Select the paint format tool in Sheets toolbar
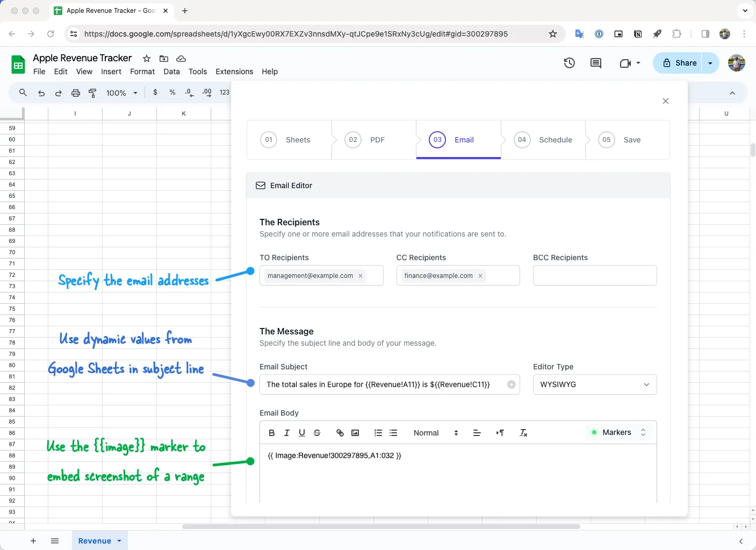 (x=92, y=92)
